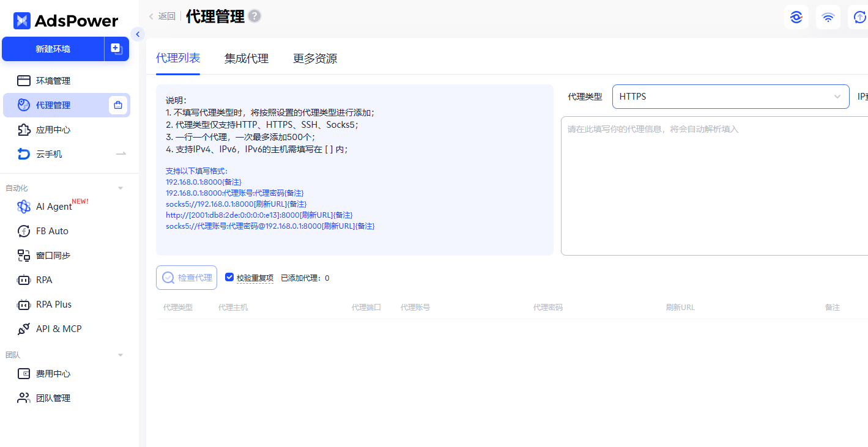
Task: Click into the proxy info text area
Action: coord(714,186)
